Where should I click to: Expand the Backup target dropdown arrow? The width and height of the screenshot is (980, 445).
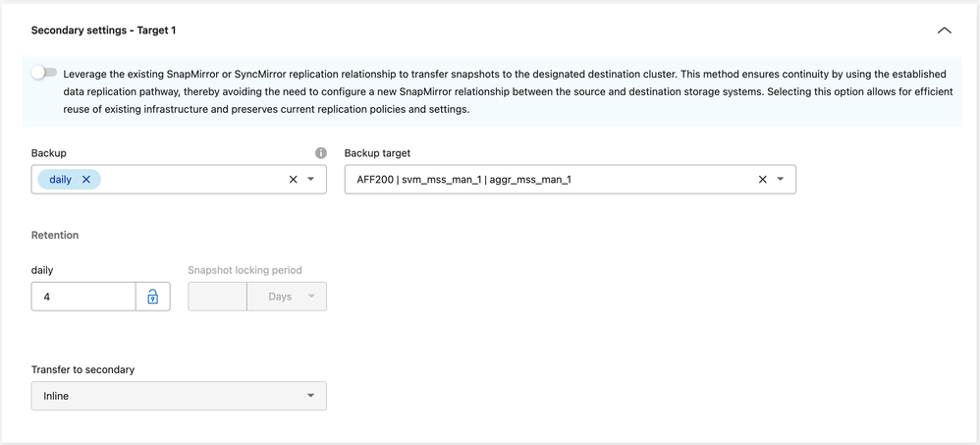[781, 180]
